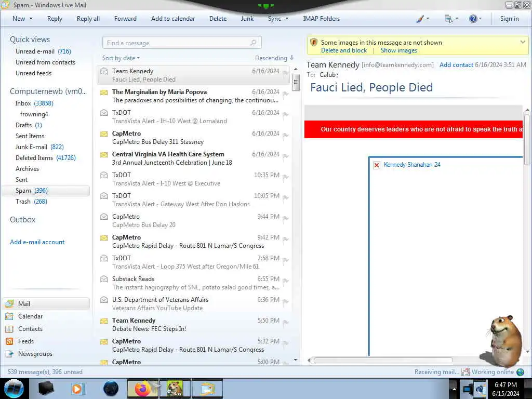Click the search magnifier icon
The height and width of the screenshot is (399, 532).
pos(253,43)
